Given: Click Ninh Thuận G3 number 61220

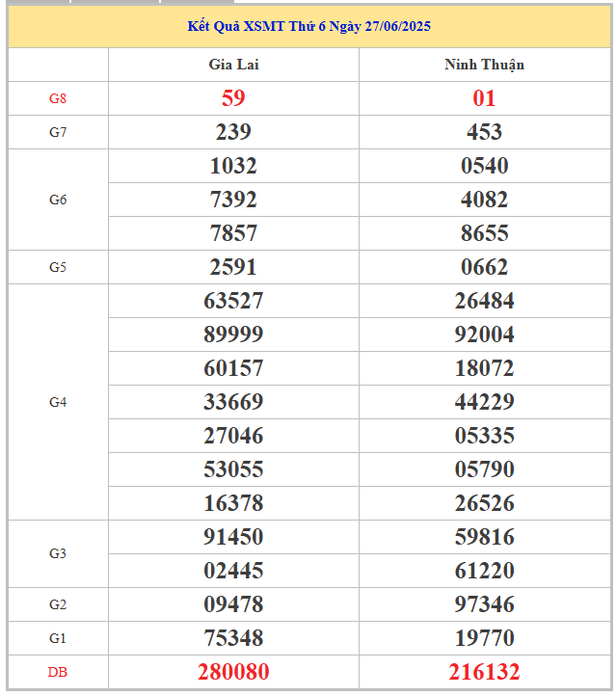Looking at the screenshot, I should pyautogui.click(x=484, y=571).
